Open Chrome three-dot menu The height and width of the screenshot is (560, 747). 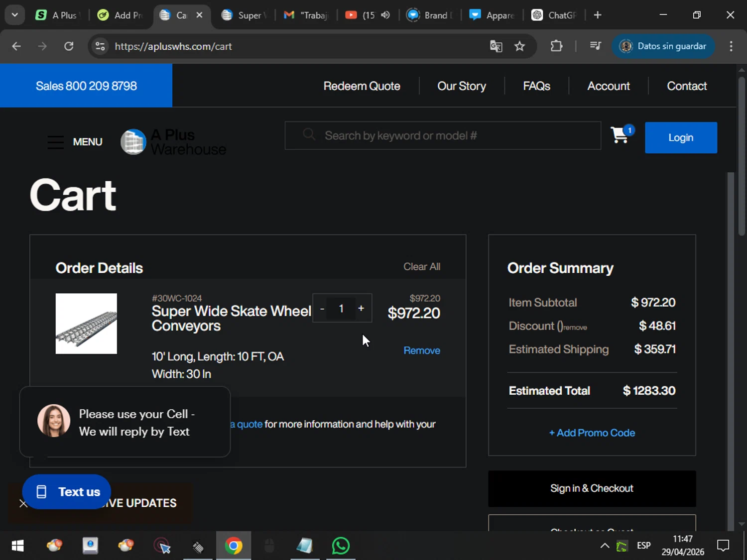pyautogui.click(x=731, y=46)
